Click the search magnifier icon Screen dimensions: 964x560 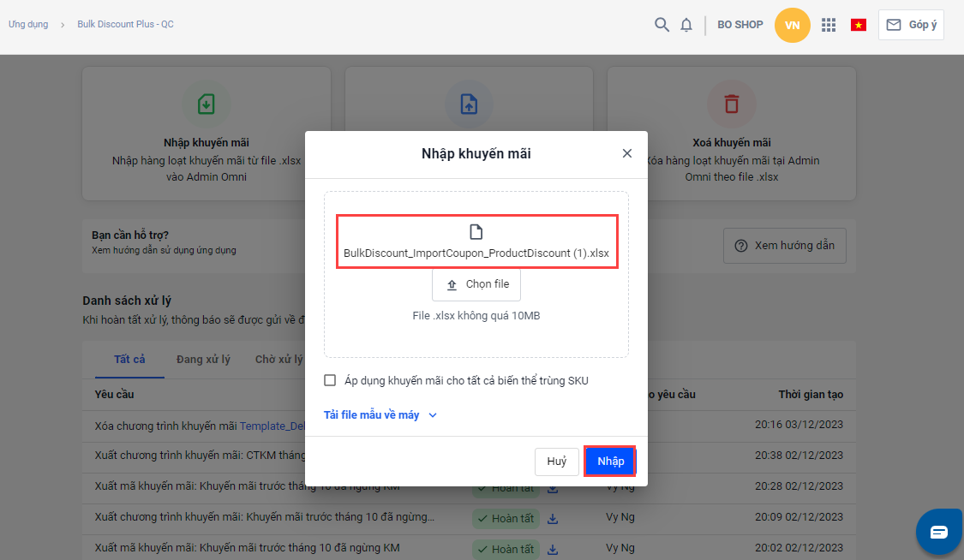[x=662, y=25]
